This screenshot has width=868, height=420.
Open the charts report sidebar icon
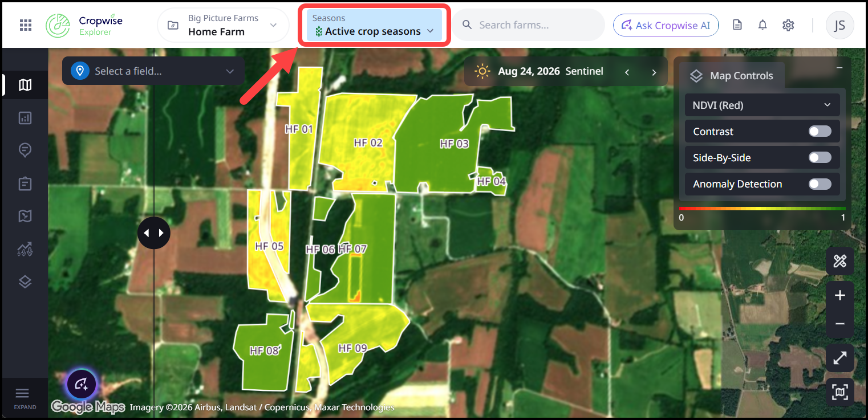[25, 118]
